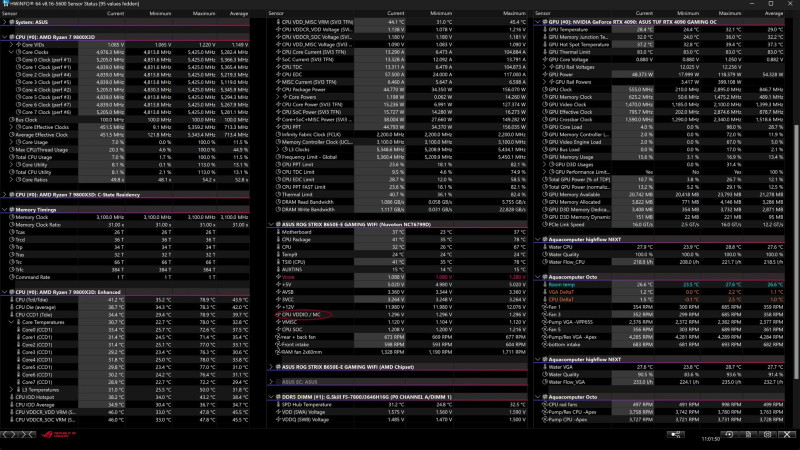Click the Average column header in right panel

[774, 13]
